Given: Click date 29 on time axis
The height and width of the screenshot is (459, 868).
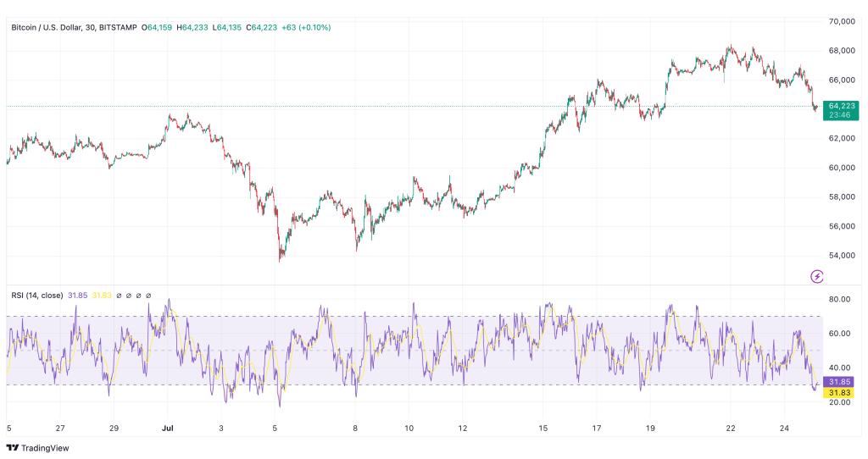Looking at the screenshot, I should click(x=114, y=428).
